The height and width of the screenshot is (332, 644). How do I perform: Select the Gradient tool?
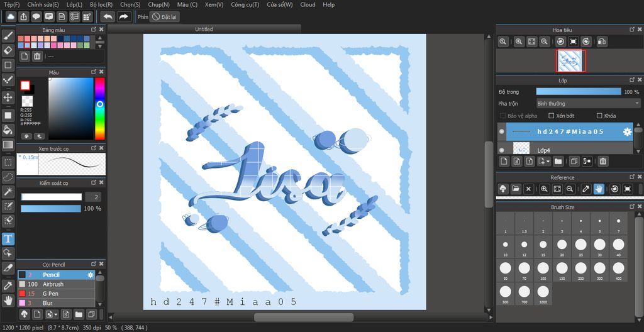pos(8,145)
